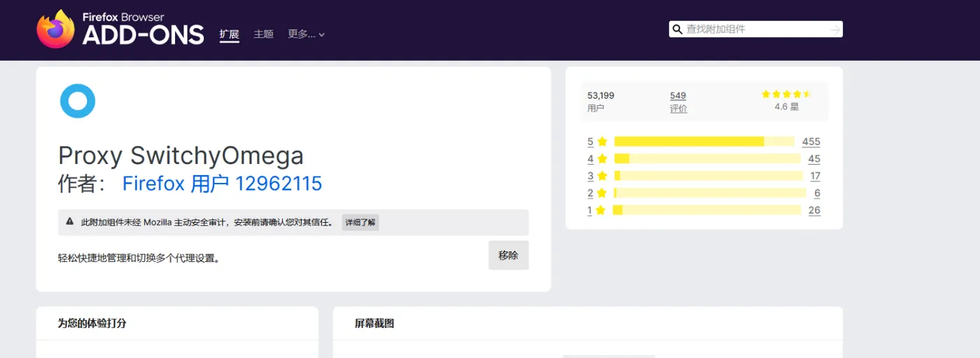Click the 移除 button
This screenshot has width=980, height=358.
pos(508,255)
